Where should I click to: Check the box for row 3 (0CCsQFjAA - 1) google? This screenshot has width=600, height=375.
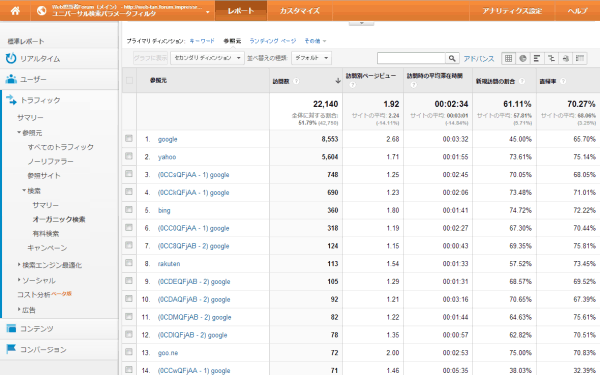(x=129, y=174)
